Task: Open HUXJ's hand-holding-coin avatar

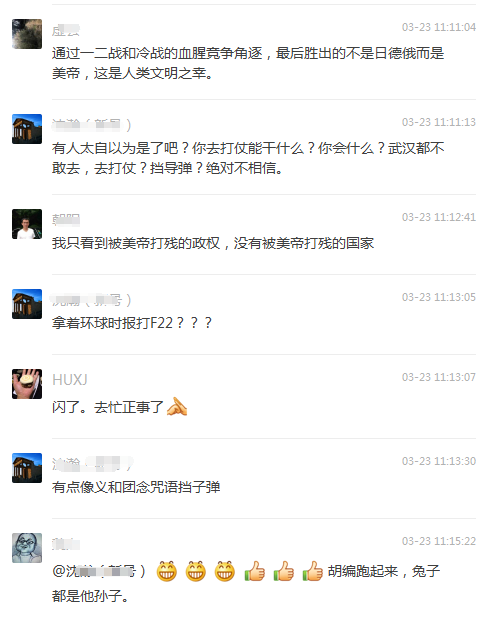Action: (x=27, y=384)
